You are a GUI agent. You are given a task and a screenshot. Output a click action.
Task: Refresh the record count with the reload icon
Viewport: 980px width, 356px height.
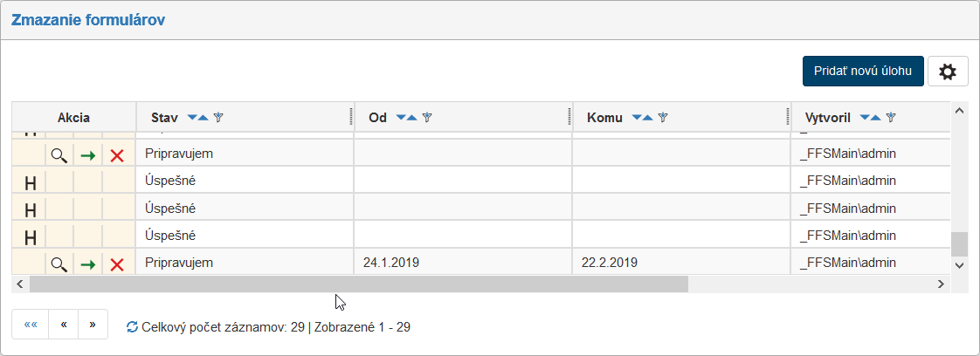[132, 327]
